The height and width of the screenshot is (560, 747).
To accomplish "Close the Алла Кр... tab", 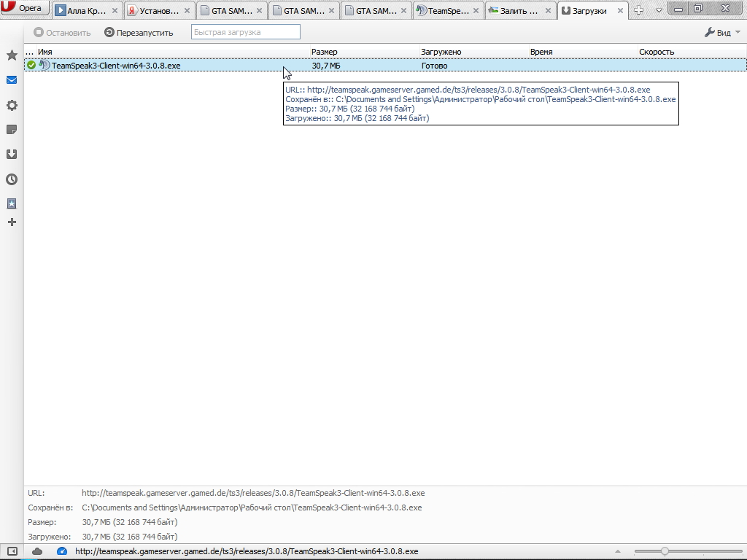I will 115,10.
